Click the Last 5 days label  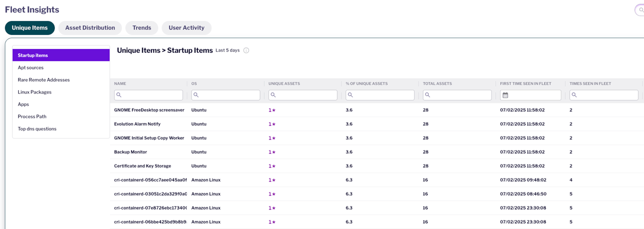pos(228,51)
